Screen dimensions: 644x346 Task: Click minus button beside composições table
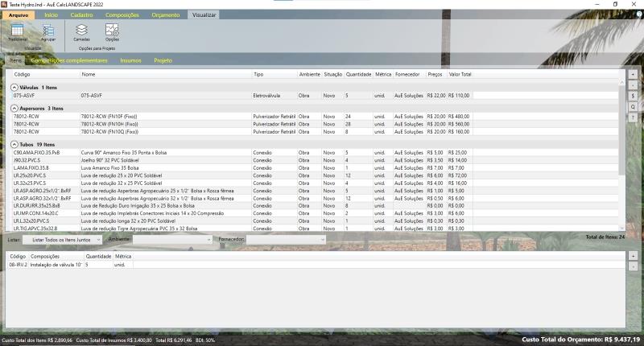[x=633, y=266]
